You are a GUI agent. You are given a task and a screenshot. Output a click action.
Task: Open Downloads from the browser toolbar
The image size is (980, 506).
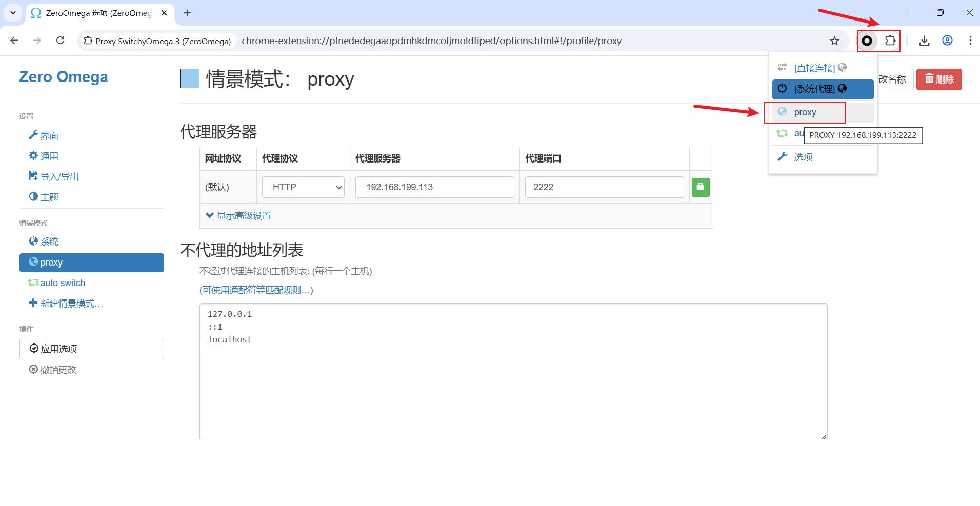(924, 41)
